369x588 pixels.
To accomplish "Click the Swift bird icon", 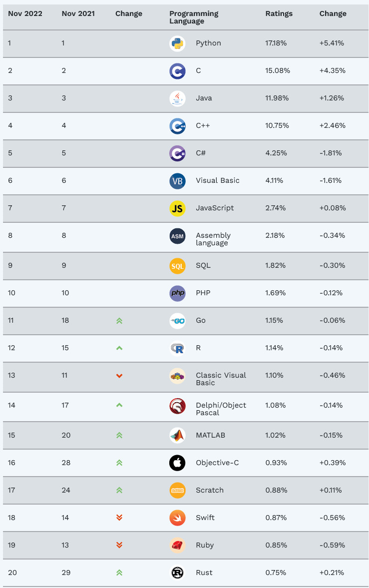I will (x=177, y=518).
